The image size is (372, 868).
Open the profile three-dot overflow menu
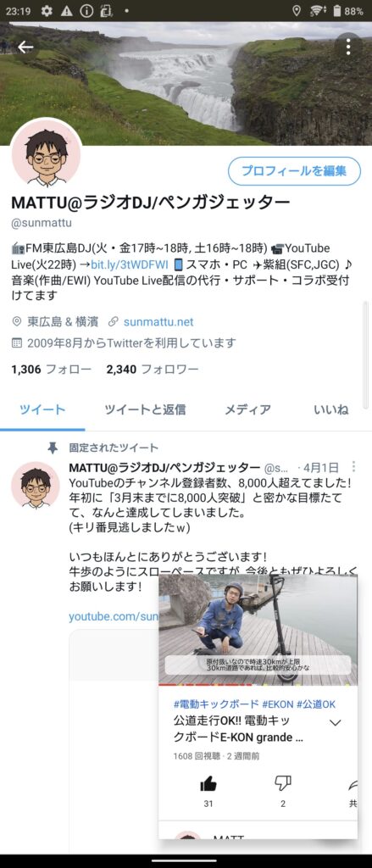coord(347,47)
